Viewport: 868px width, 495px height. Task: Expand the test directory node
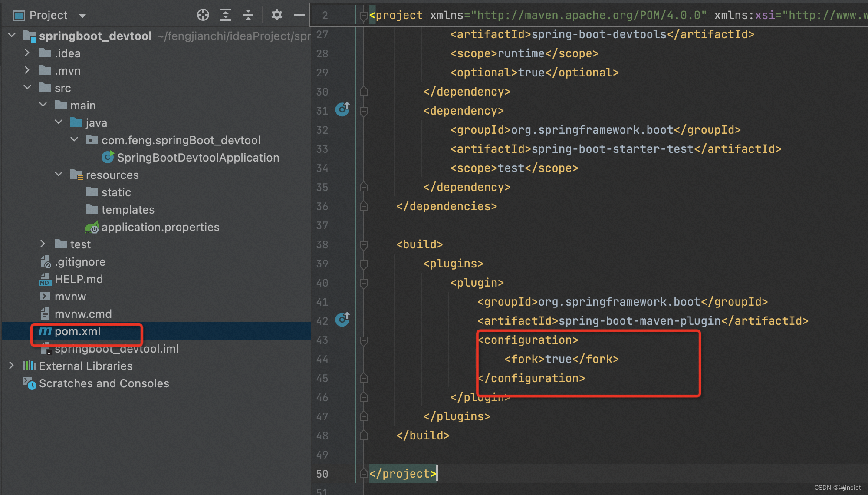[43, 244]
